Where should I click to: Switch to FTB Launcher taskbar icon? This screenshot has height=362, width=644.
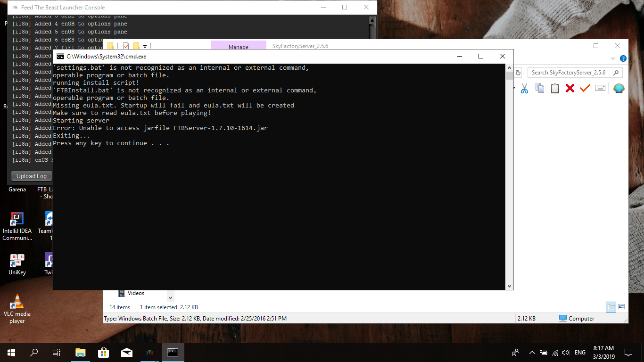point(149,353)
